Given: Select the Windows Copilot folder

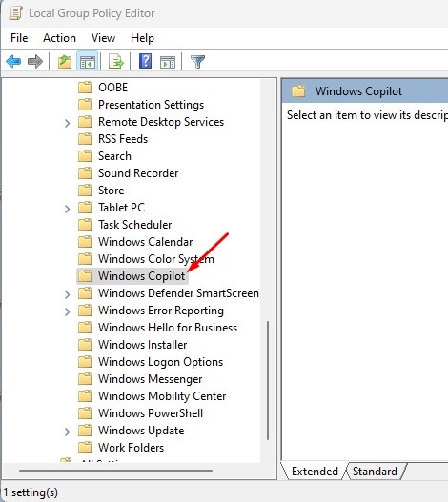Looking at the screenshot, I should click(132, 276).
